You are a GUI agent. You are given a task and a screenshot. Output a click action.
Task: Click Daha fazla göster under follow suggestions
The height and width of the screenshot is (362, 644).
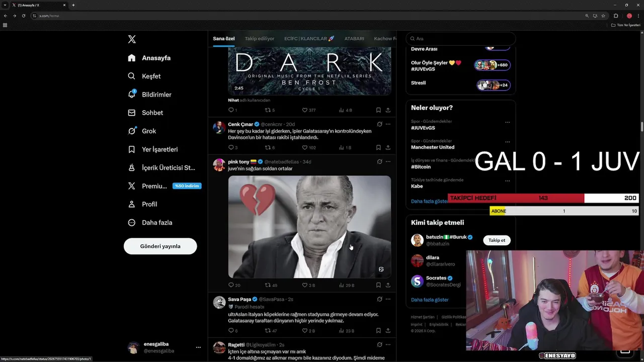(430, 300)
